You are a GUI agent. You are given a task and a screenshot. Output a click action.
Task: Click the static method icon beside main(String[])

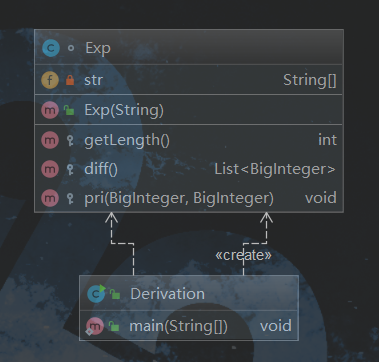(x=94, y=326)
